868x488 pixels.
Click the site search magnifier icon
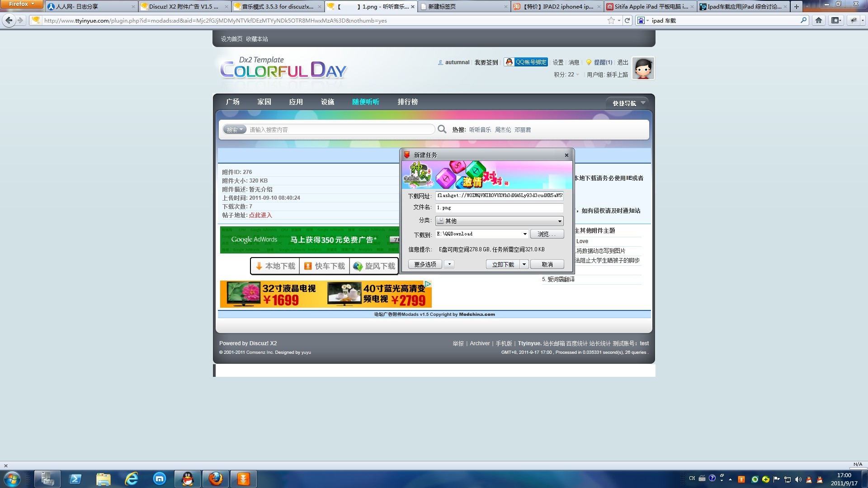point(442,129)
